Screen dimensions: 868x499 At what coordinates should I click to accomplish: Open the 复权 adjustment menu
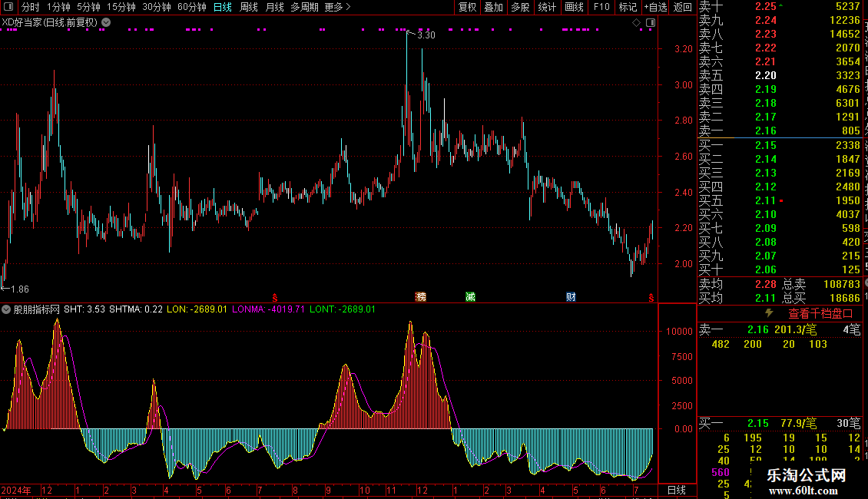[x=467, y=7]
